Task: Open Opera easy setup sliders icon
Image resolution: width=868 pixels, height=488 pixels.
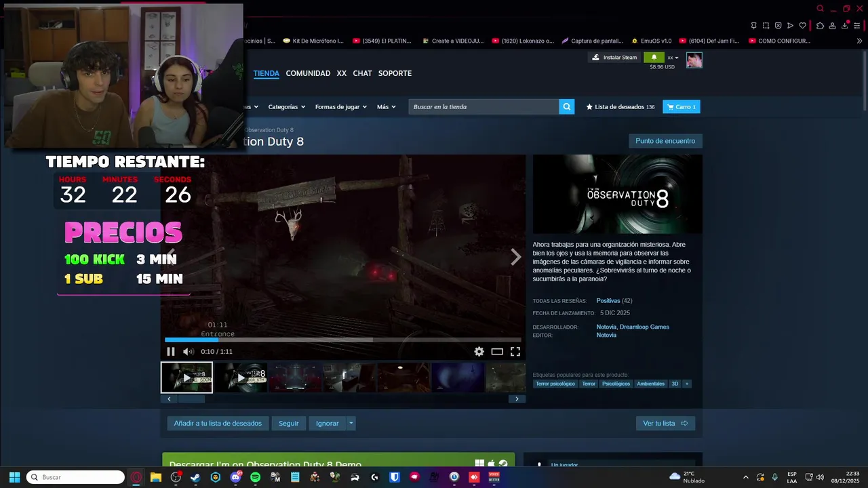Action: (858, 26)
